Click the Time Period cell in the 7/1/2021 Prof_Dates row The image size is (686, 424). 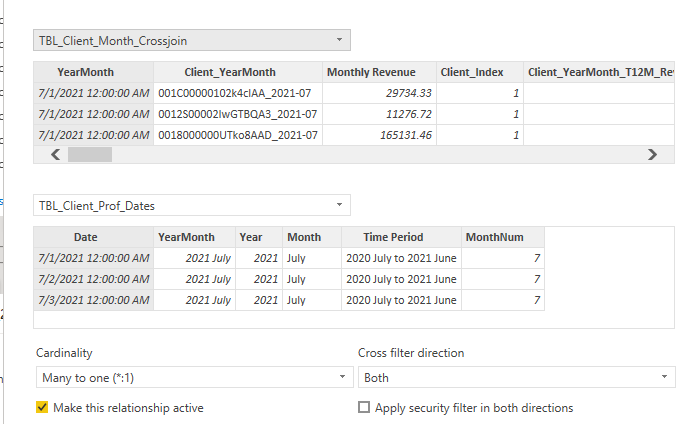[401, 258]
